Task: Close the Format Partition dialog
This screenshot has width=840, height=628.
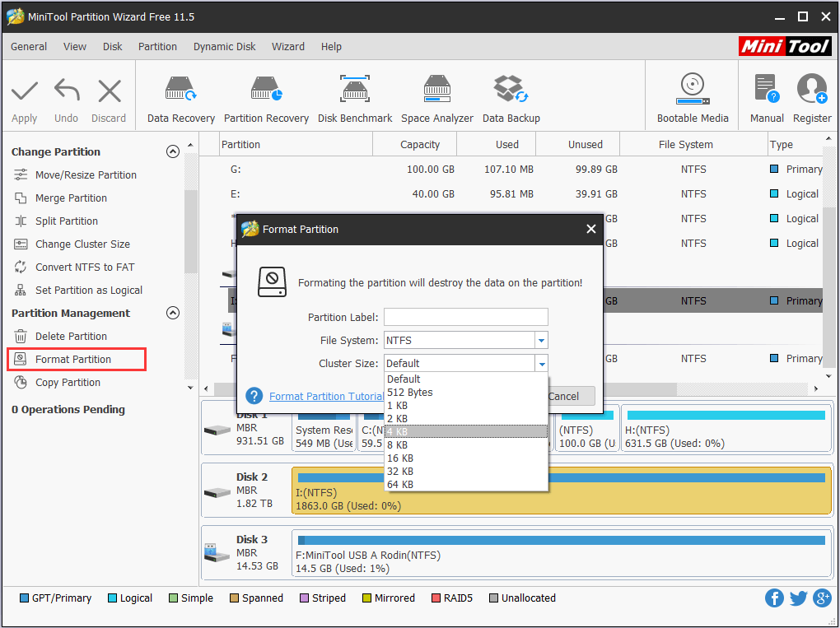Action: (x=591, y=229)
